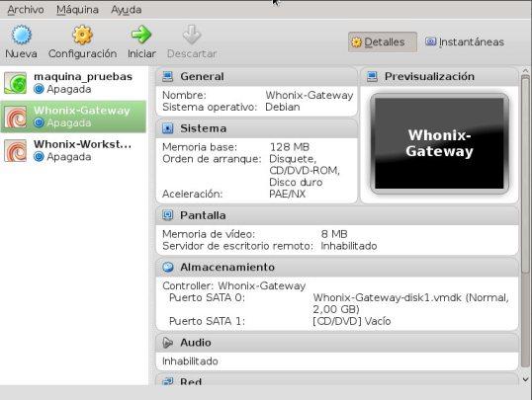Image resolution: width=532 pixels, height=400 pixels.
Task: Click the Almacenamiento disk icon
Action: pyautogui.click(x=167, y=267)
